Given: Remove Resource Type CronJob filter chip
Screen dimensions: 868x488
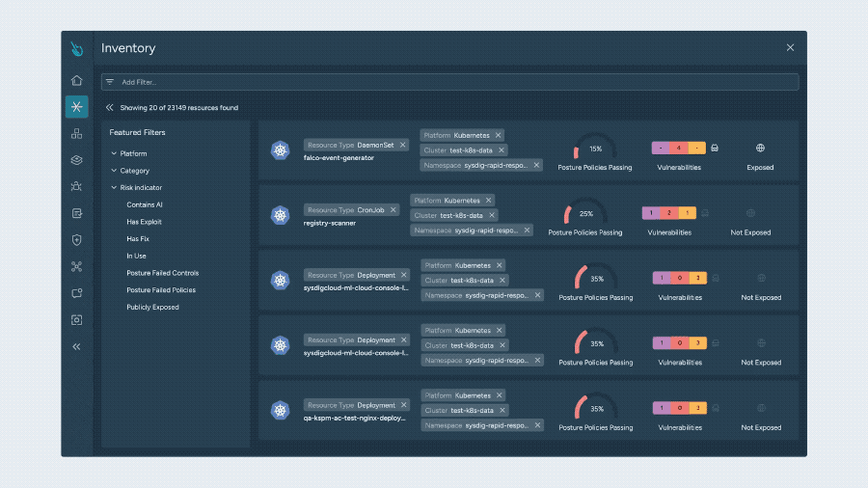Looking at the screenshot, I should tap(393, 210).
